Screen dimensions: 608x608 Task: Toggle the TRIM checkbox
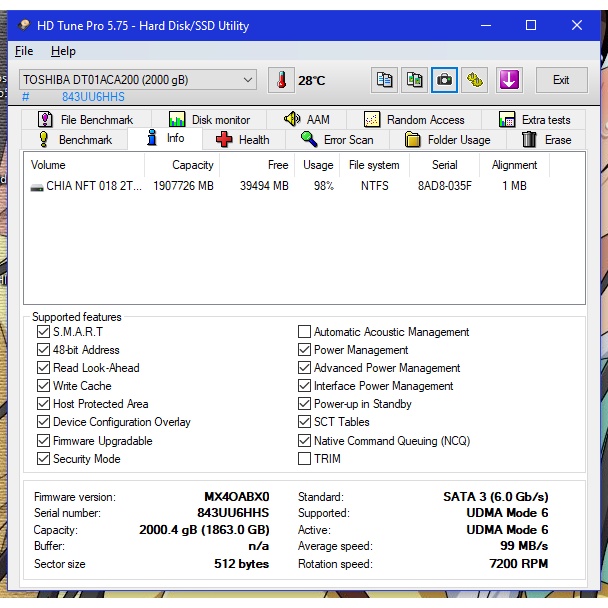point(304,459)
